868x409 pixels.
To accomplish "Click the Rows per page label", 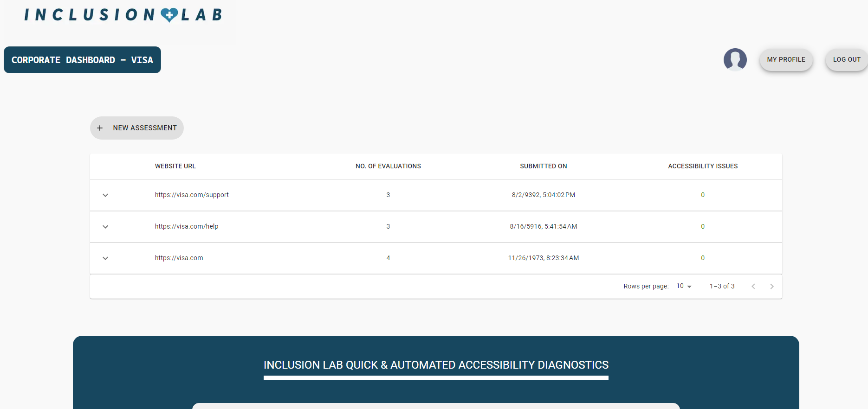I will 646,286.
